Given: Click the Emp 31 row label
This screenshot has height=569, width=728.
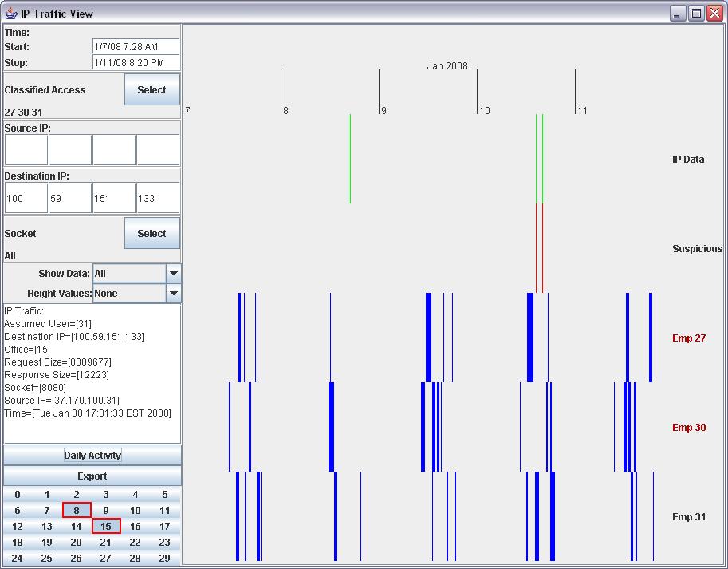Looking at the screenshot, I should tap(689, 516).
